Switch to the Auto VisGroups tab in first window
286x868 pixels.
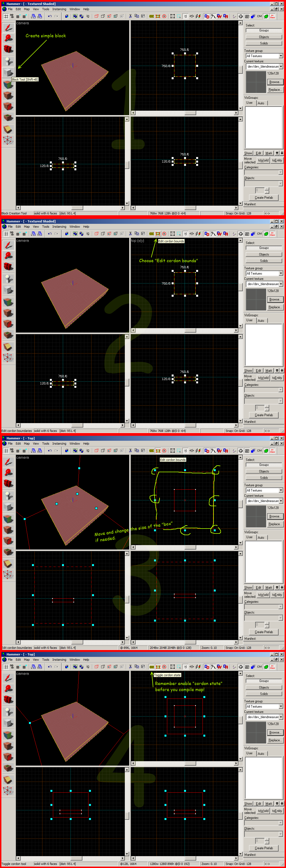[261, 103]
